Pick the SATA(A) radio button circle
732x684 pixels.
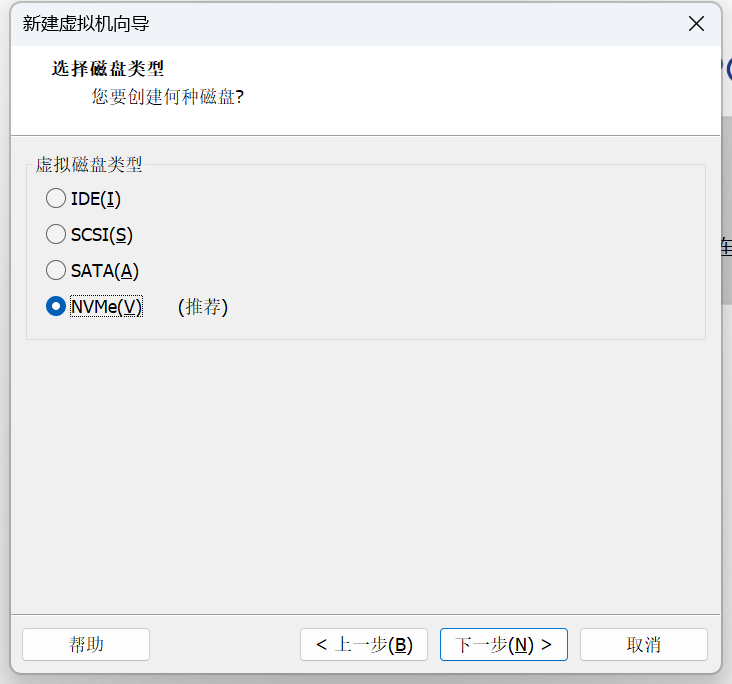pos(56,270)
